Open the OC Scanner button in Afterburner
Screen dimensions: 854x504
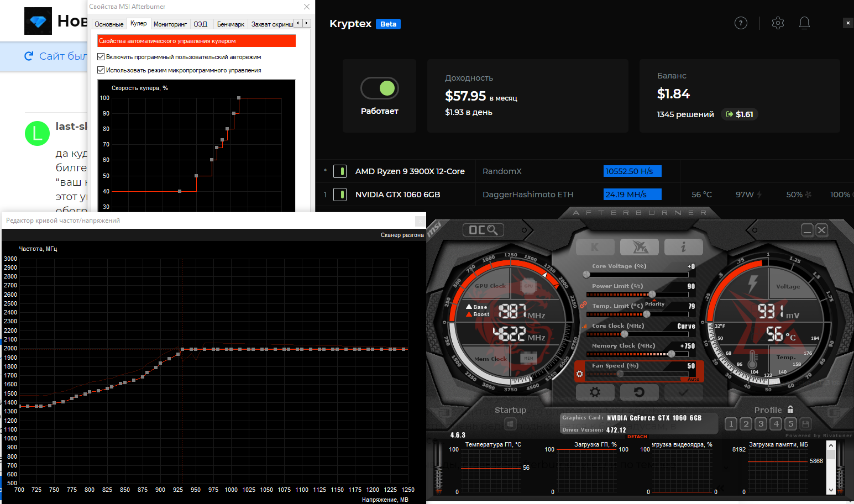click(483, 230)
